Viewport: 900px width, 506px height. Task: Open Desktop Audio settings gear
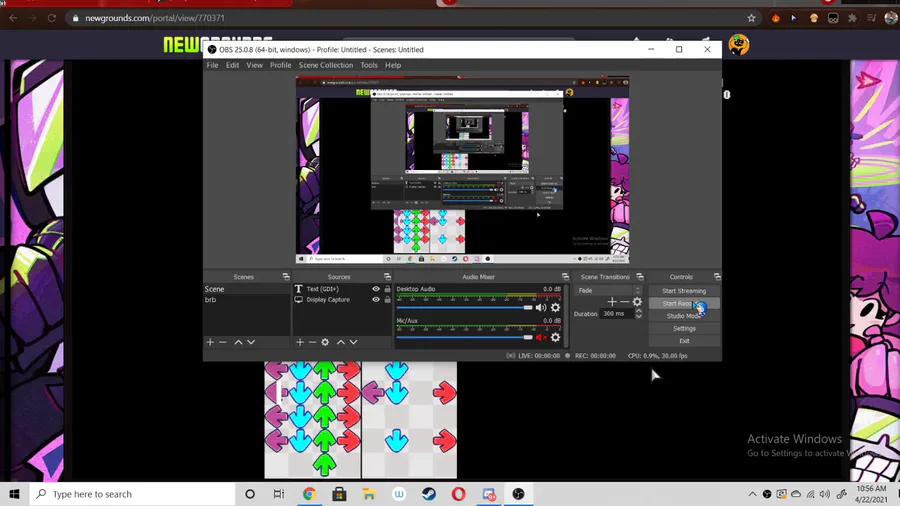pos(555,308)
